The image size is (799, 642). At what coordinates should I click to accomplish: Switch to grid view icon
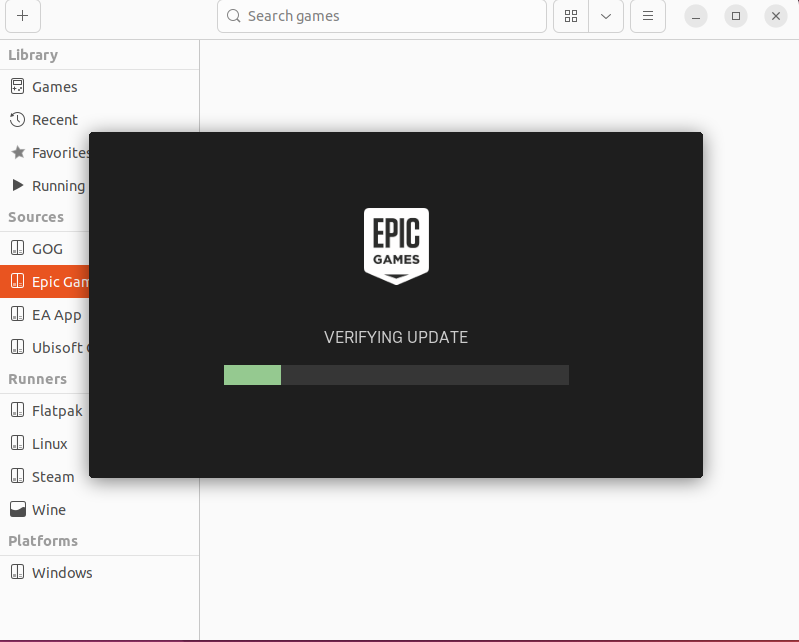pos(571,16)
